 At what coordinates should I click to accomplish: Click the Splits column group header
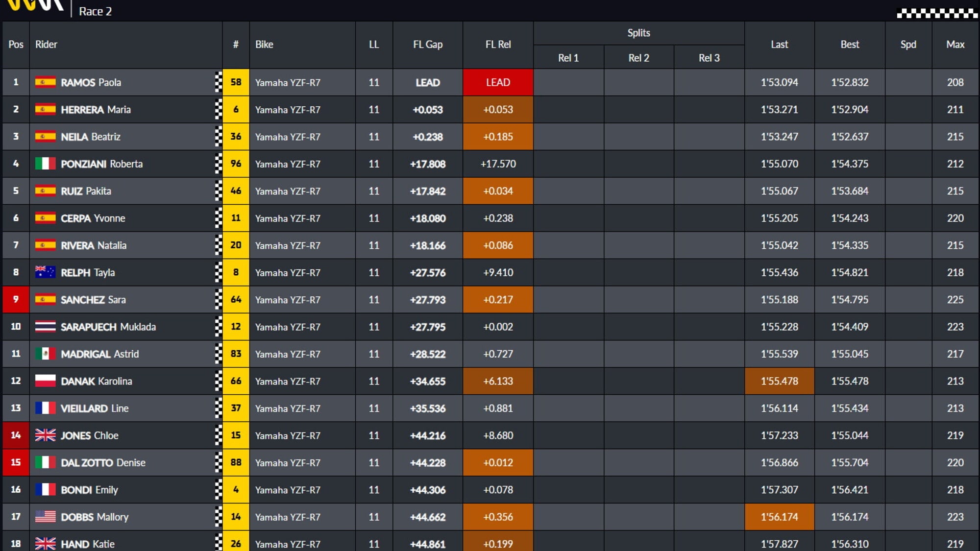click(638, 33)
